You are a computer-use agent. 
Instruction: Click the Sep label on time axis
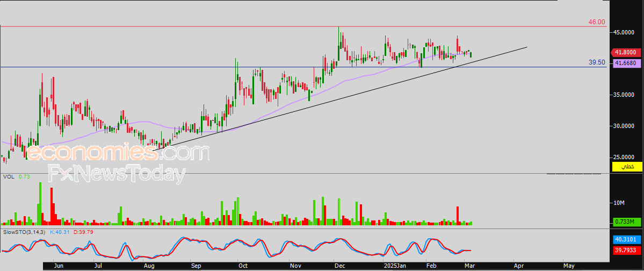tap(197, 266)
